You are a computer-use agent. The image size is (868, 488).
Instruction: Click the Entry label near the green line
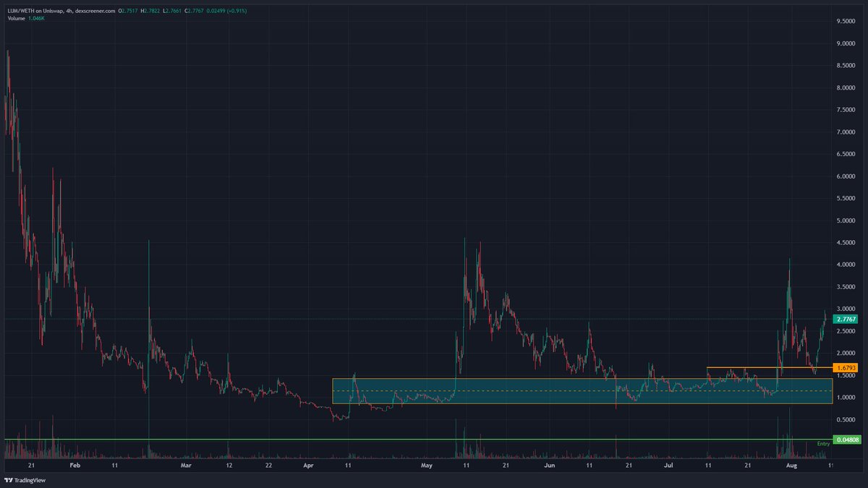pos(823,443)
